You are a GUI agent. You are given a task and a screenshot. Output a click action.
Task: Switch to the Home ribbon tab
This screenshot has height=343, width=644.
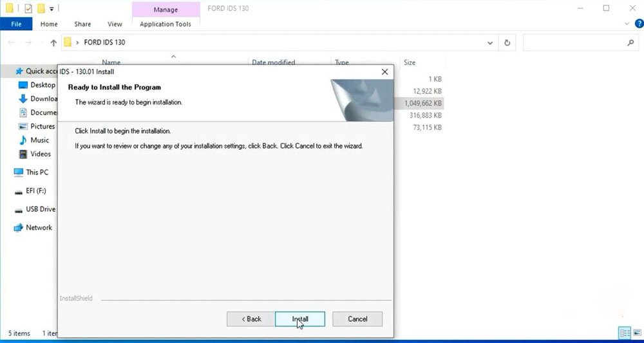49,24
